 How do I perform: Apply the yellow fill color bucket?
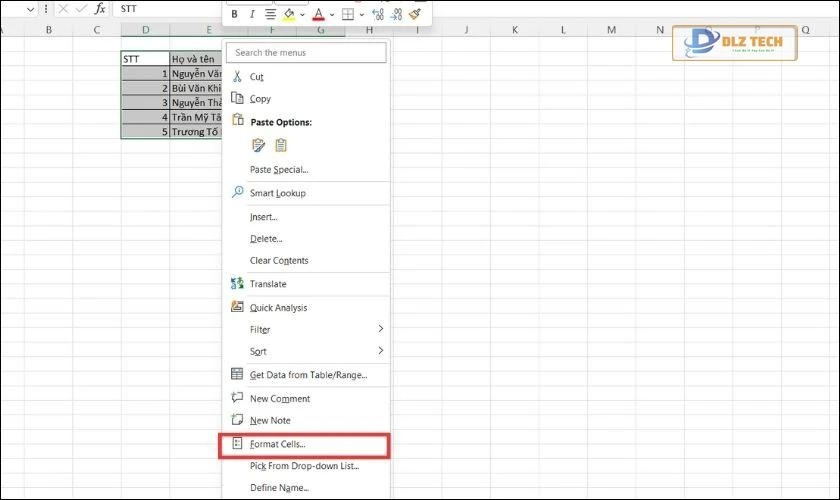pos(289,15)
